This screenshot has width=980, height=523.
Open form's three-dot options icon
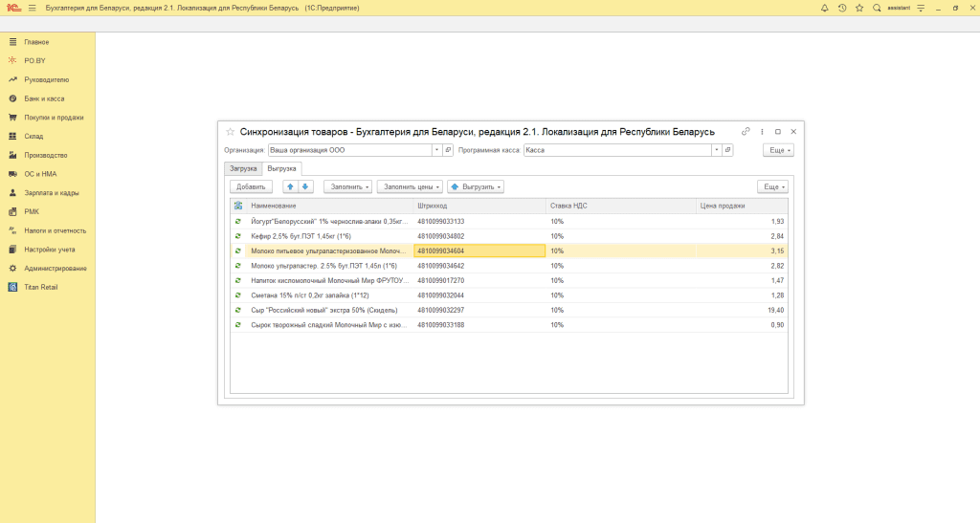pos(762,132)
